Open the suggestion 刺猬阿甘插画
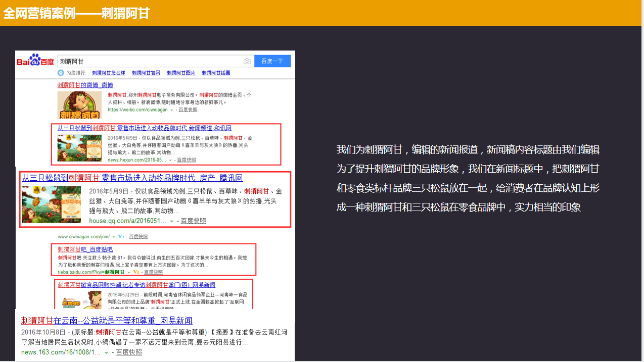644x362 pixels. pos(216,73)
